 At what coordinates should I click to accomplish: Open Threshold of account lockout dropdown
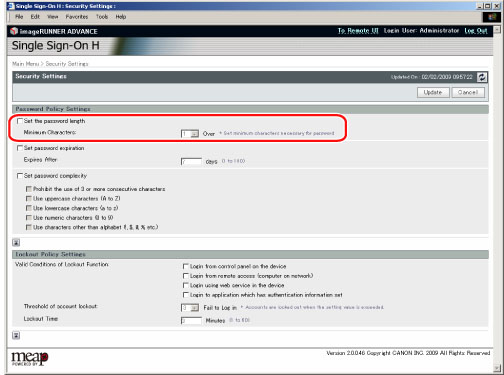190,308
